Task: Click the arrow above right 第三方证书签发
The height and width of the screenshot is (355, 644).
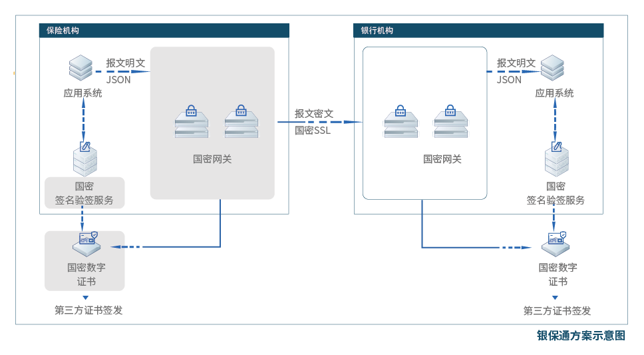Action: pyautogui.click(x=555, y=298)
